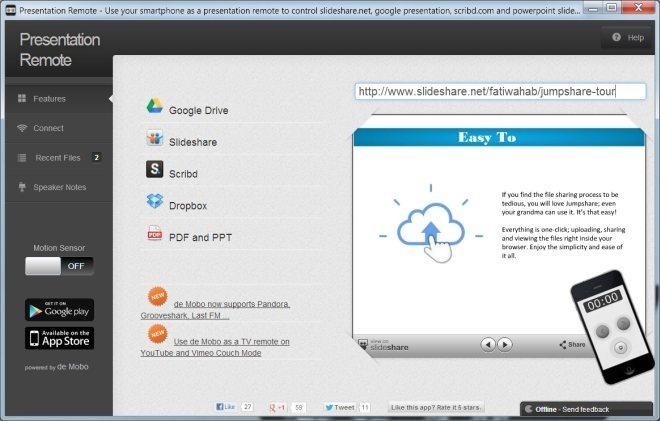Open Google Drive source option

point(155,109)
